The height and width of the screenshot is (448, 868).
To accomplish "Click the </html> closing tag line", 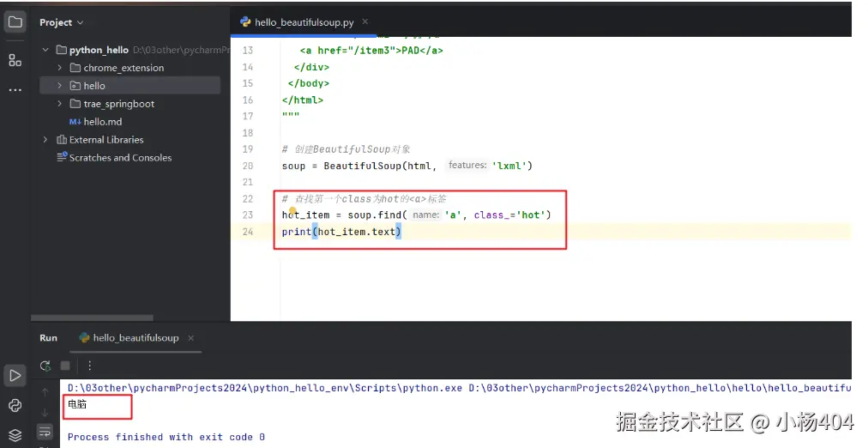I will point(302,100).
